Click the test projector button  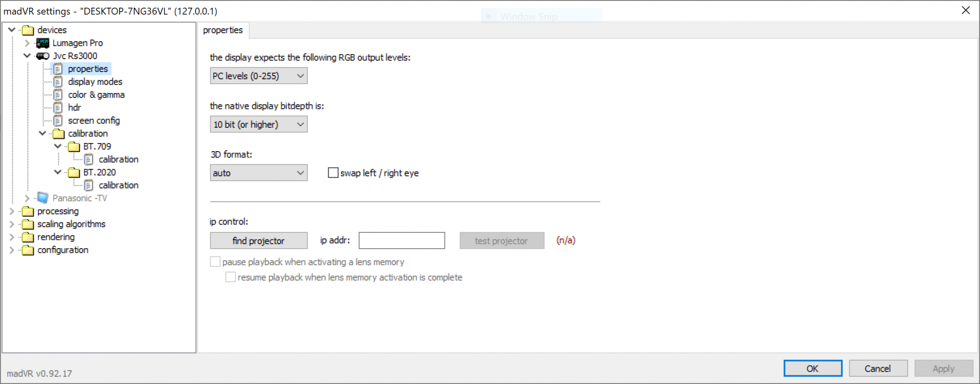pos(502,241)
